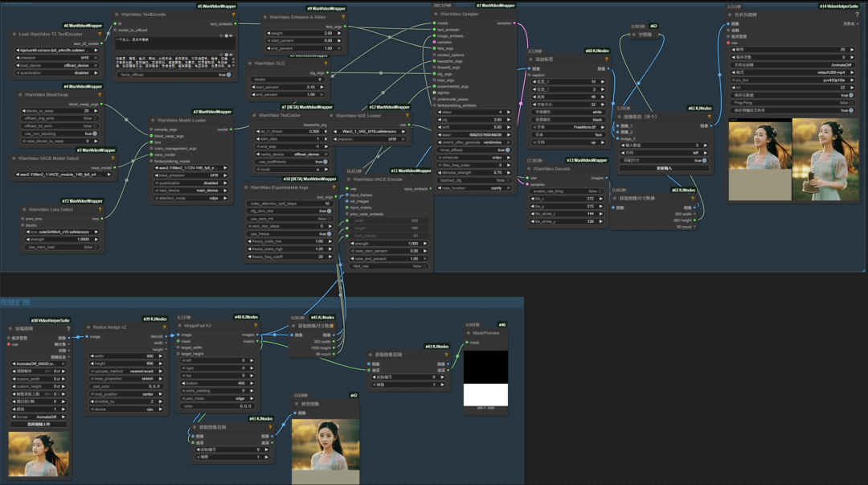This screenshot has height=485, width=868.
Task: Click the help icon on WanVideo BlockSwap node
Action: point(100,95)
